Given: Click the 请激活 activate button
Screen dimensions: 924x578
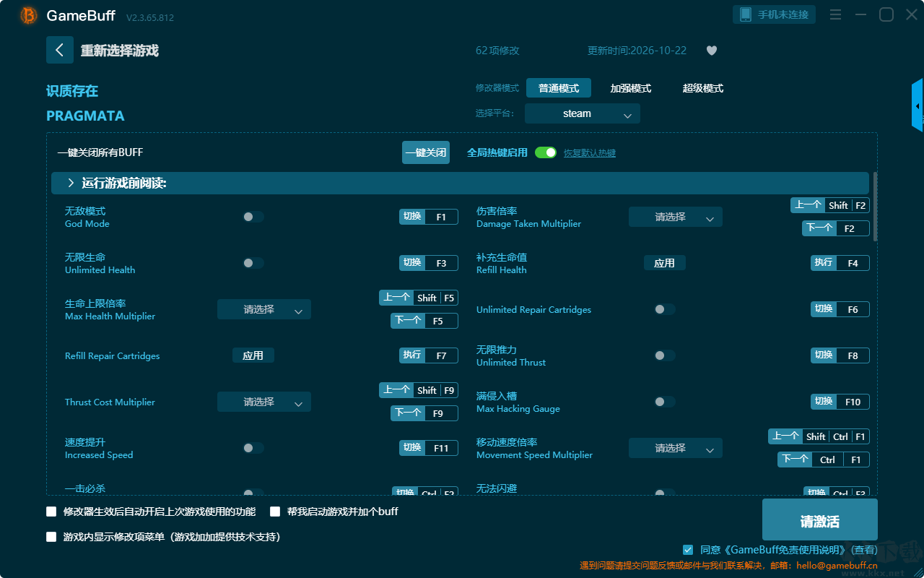Looking at the screenshot, I should coord(820,519).
